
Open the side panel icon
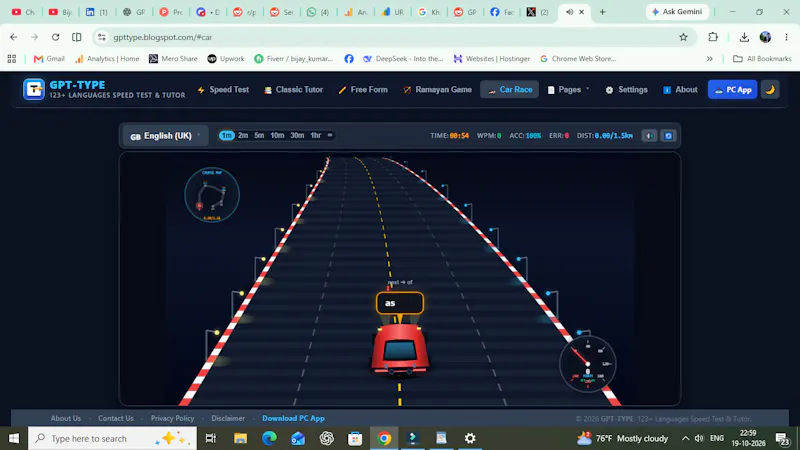point(77,37)
